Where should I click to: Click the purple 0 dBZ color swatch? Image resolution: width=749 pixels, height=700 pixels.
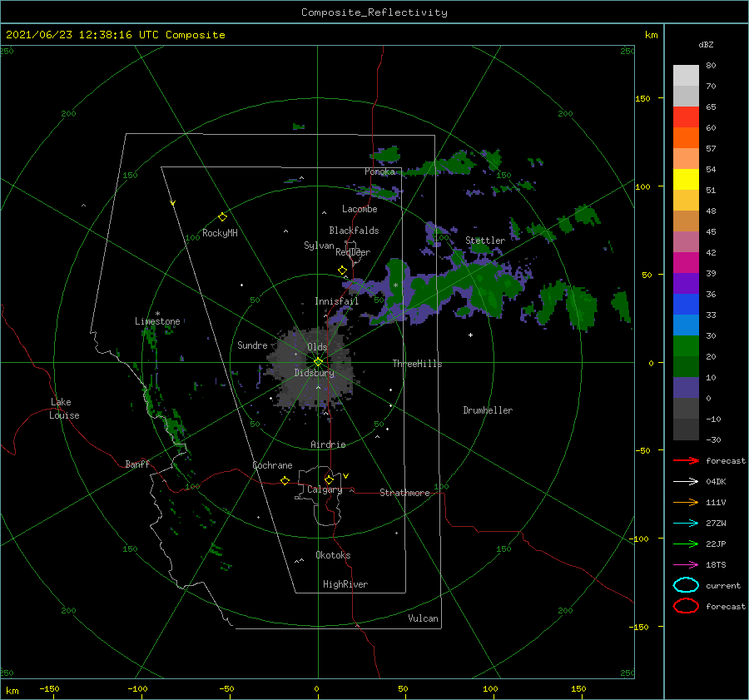[x=686, y=388]
